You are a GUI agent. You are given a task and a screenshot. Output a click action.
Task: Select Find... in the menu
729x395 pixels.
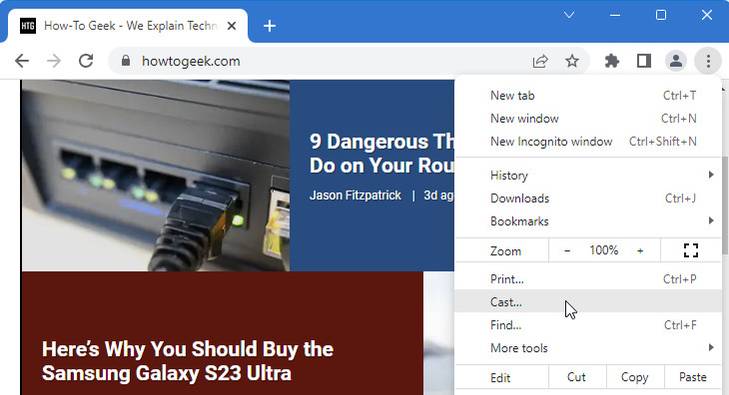(x=588, y=325)
